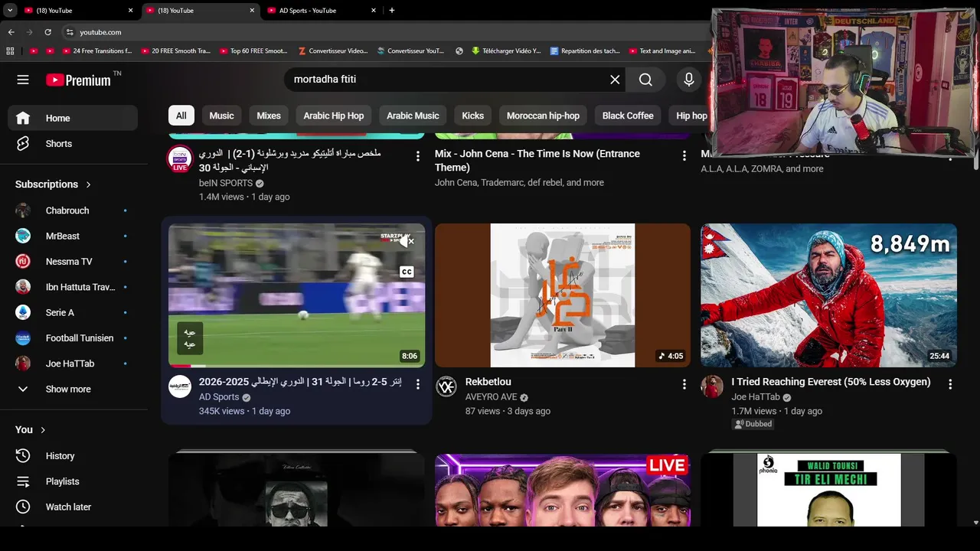The width and height of the screenshot is (980, 551).
Task: Toggle closed captions on preview video
Action: click(407, 272)
